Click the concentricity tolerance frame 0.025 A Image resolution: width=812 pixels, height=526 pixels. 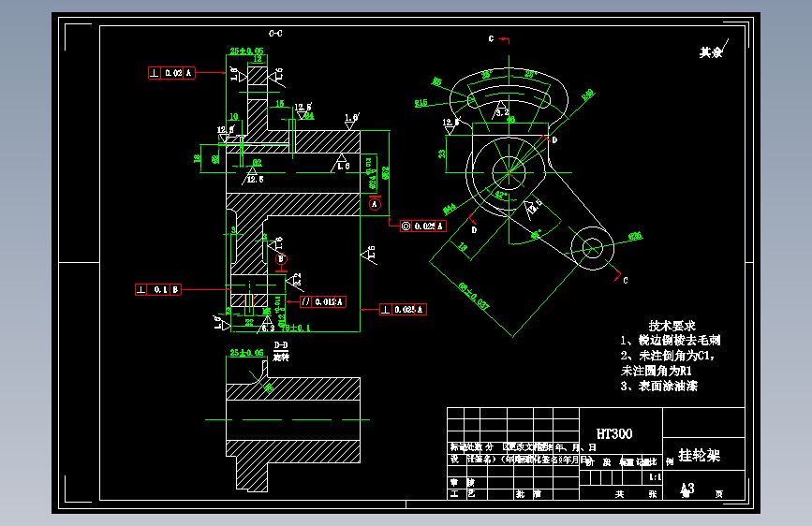[423, 226]
